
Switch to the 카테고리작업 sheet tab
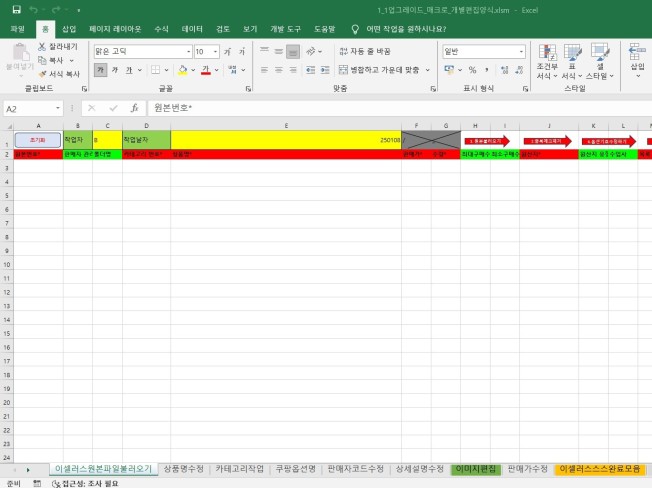coord(240,468)
